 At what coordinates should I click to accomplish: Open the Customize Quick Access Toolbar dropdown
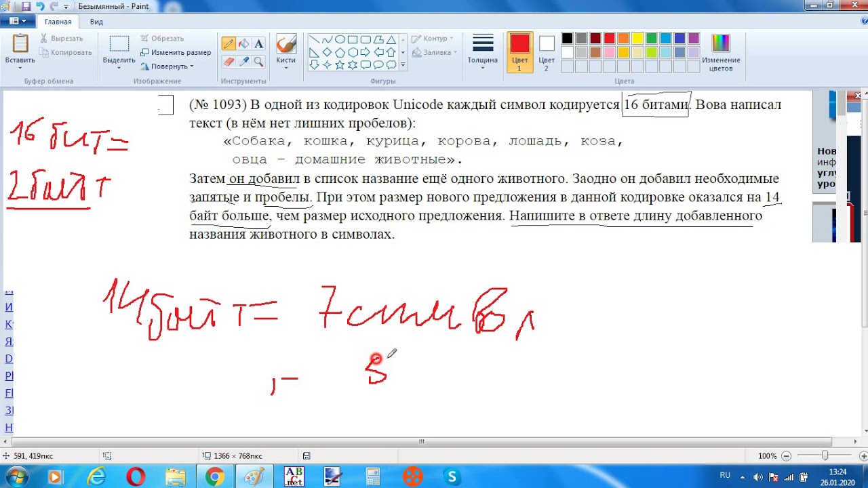66,6
